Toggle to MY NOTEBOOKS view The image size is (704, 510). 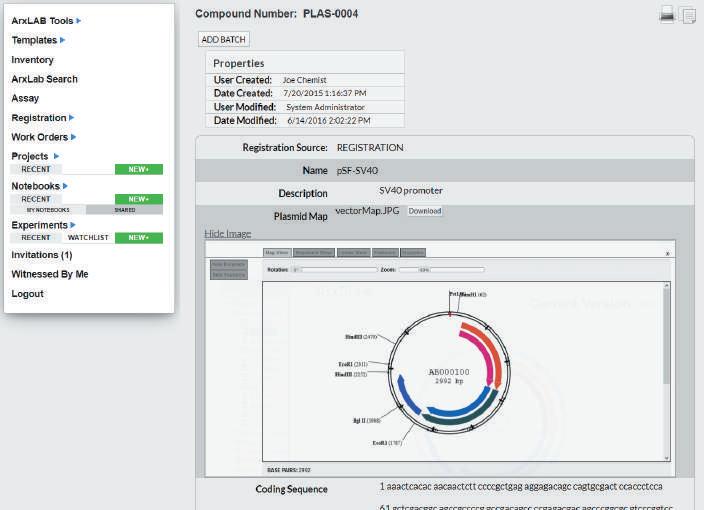coord(48,210)
